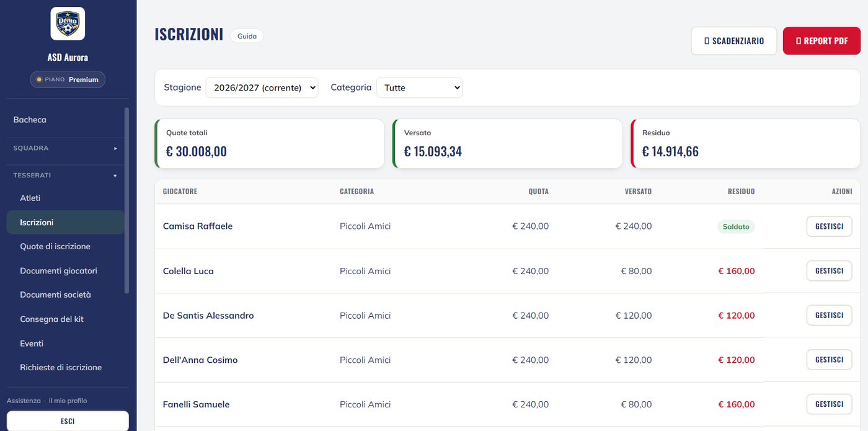This screenshot has width=868, height=431.
Task: Go to Atleti page
Action: 30,198
